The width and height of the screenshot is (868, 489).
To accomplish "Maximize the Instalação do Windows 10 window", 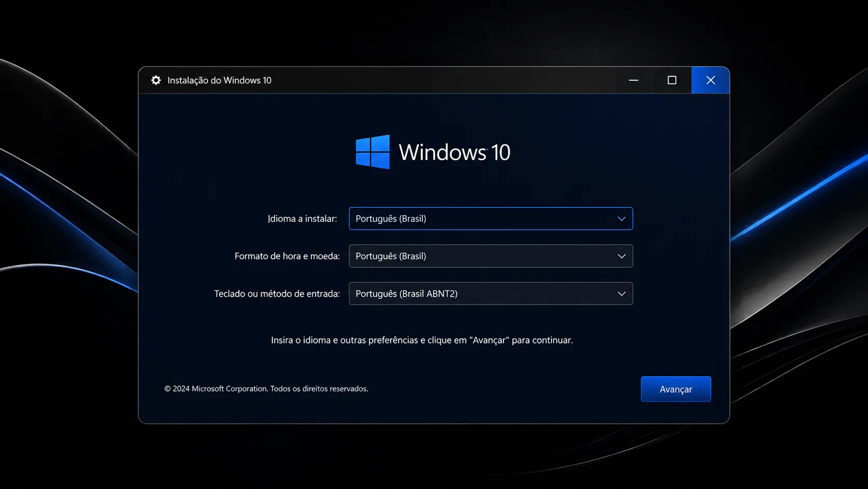I will coord(672,80).
